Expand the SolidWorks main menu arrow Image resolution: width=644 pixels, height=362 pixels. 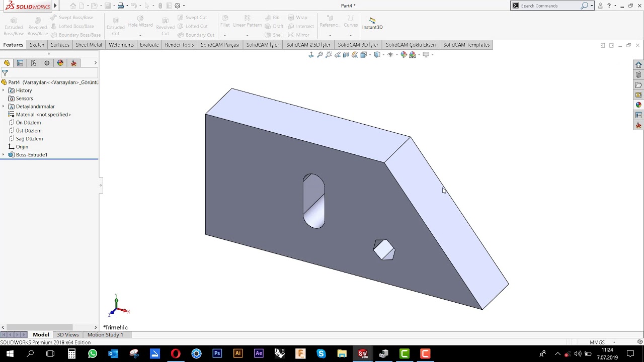coord(55,6)
